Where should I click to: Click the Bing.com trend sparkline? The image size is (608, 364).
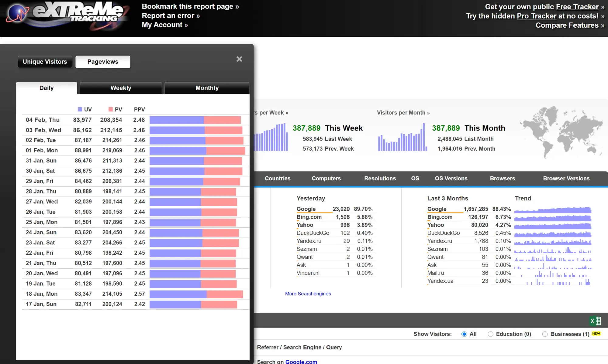[x=553, y=217]
